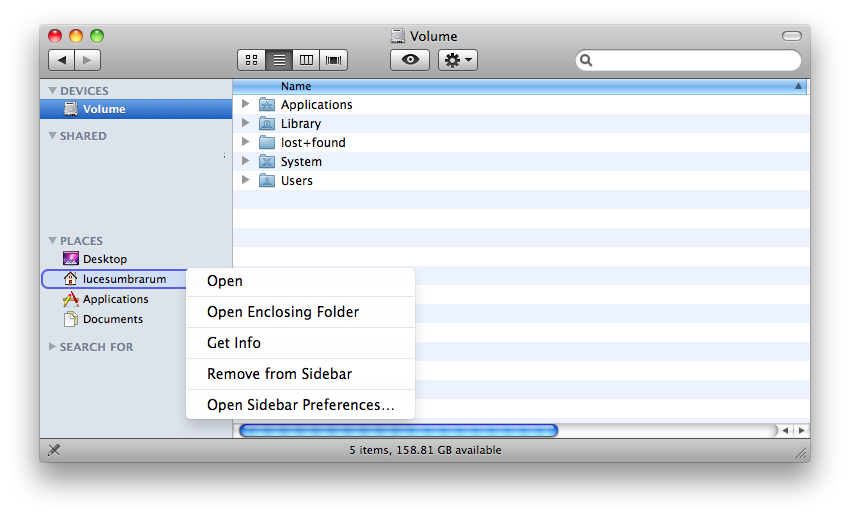This screenshot has width=850, height=517.
Task: Choose Open from the context menu
Action: coord(300,281)
